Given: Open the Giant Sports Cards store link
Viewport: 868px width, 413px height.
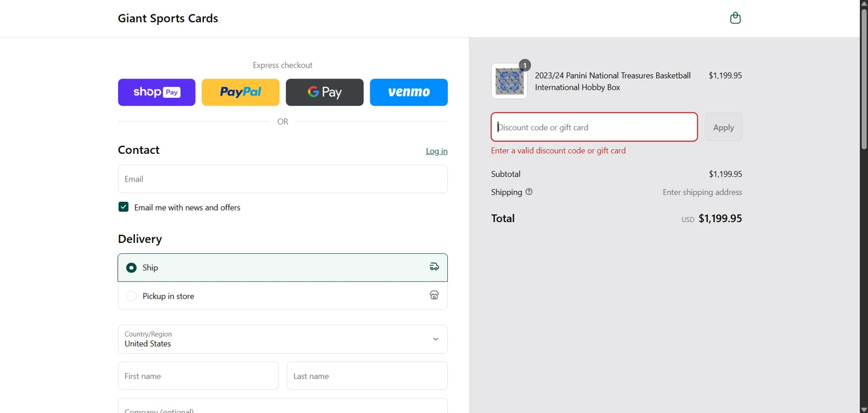Looking at the screenshot, I should tap(168, 19).
